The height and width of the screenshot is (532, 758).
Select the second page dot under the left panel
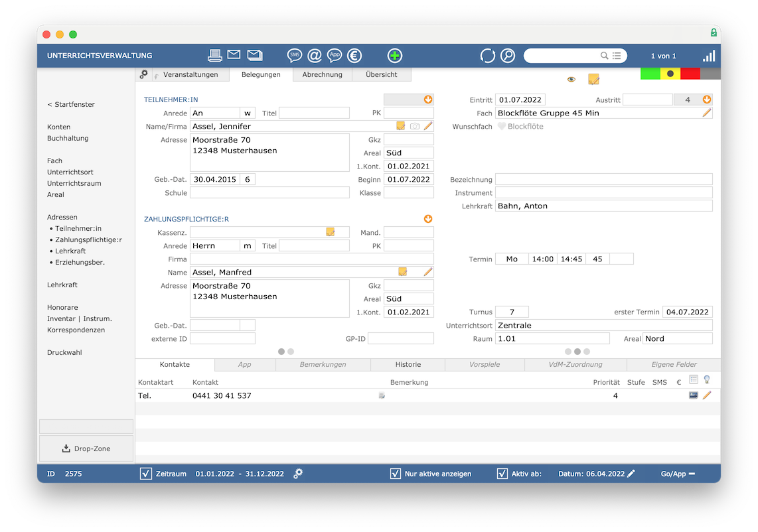(291, 352)
